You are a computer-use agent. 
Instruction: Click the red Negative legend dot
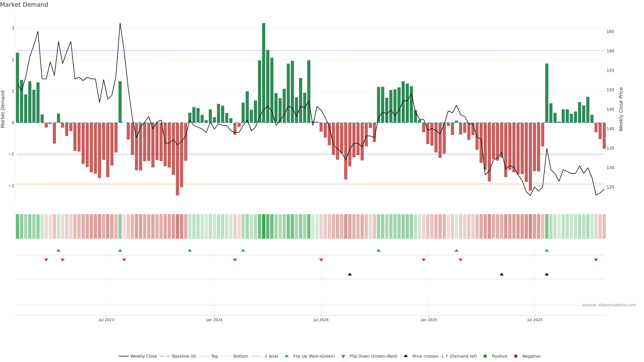[x=516, y=356]
